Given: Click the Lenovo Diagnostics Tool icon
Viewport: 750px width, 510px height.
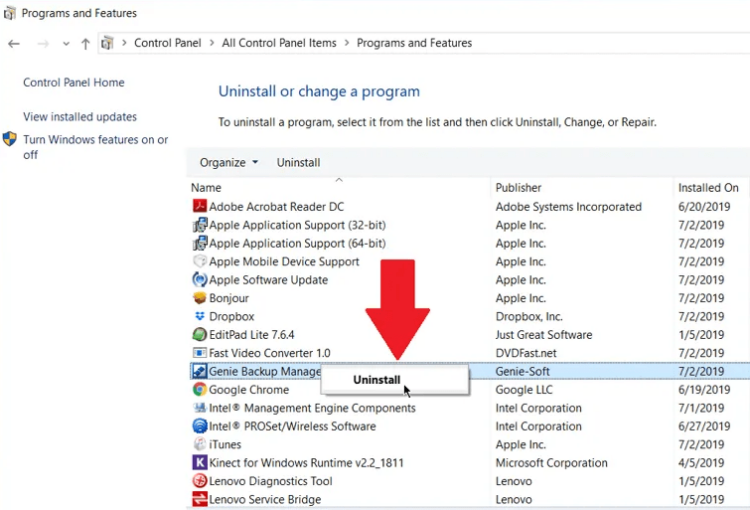Looking at the screenshot, I should [199, 480].
